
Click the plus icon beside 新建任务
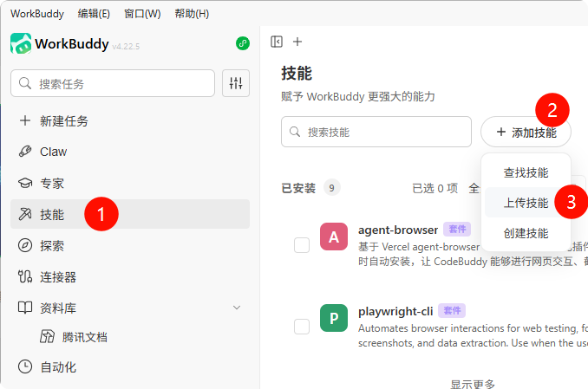click(x=25, y=120)
